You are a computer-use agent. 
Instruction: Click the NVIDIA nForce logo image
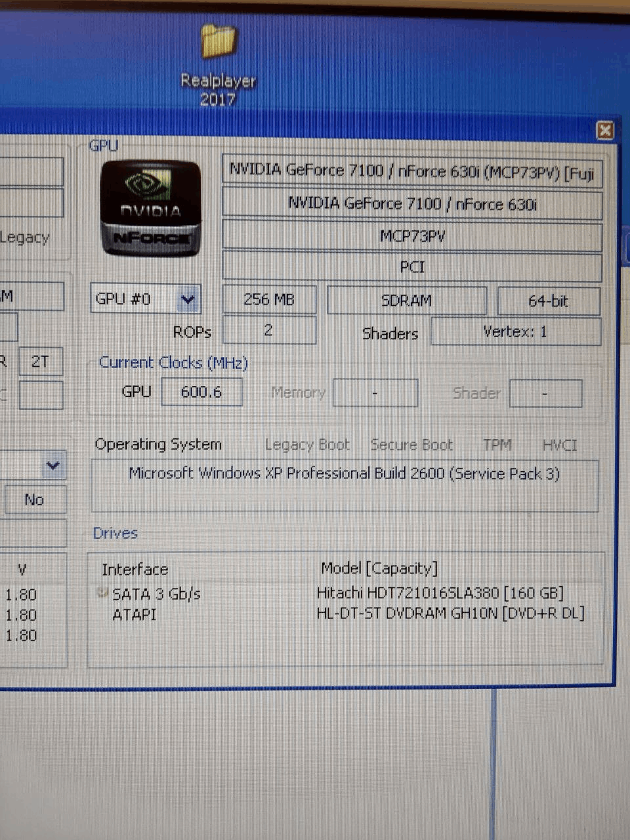[150, 208]
